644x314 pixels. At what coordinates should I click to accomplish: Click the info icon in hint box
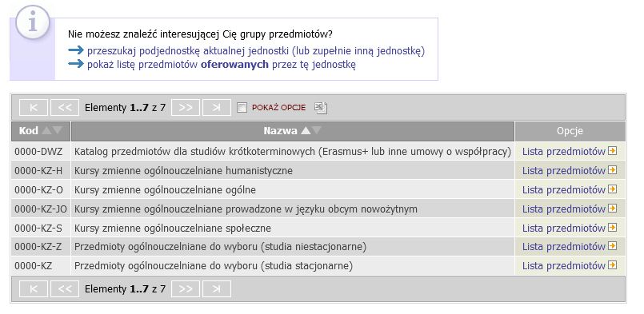pyautogui.click(x=33, y=22)
